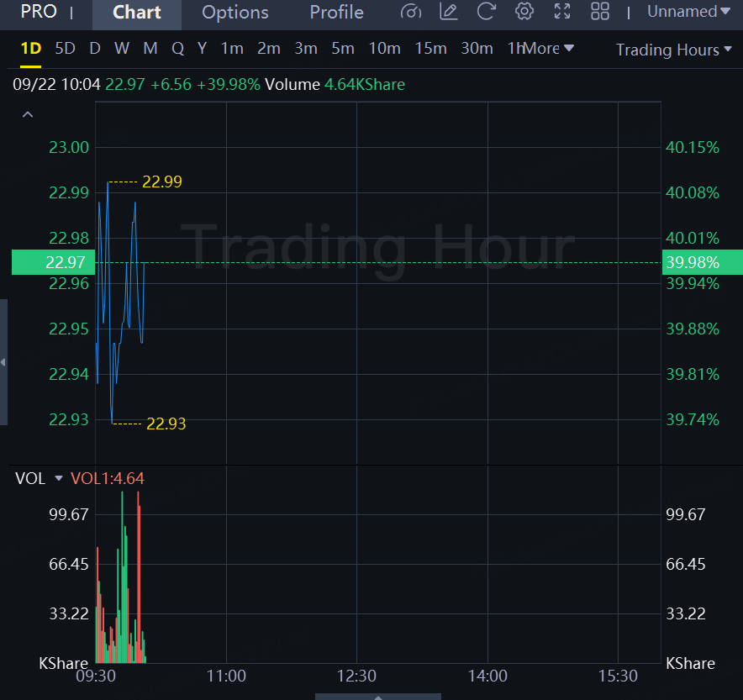Expand left side panel arrow
This screenshot has width=743, height=700.
coord(3,362)
